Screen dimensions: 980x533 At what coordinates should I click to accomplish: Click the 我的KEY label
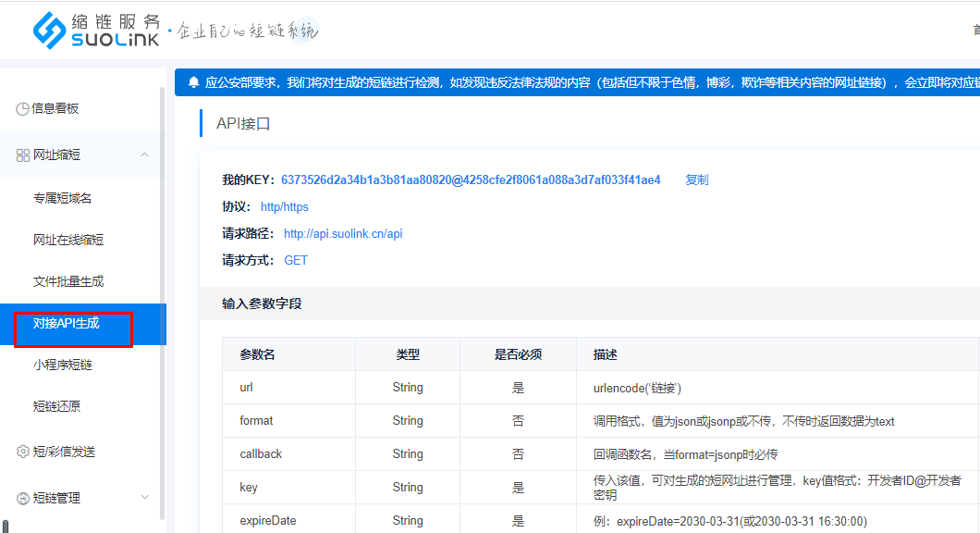pyautogui.click(x=248, y=180)
